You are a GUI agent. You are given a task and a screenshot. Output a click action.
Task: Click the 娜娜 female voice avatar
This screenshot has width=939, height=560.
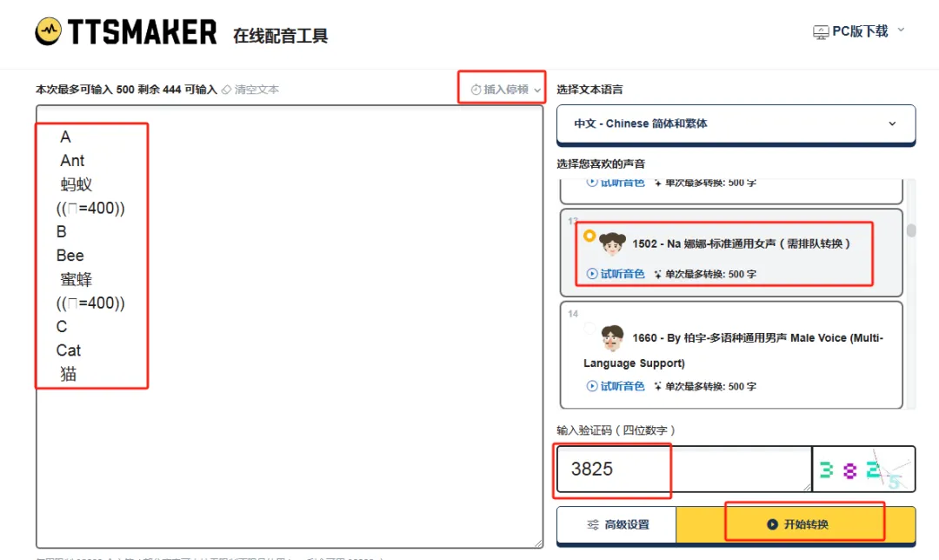pyautogui.click(x=612, y=243)
